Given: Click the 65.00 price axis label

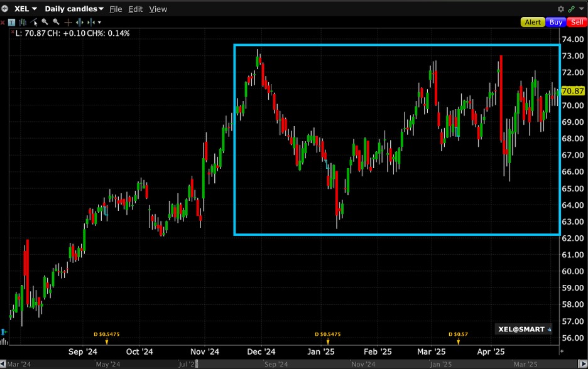Looking at the screenshot, I should point(573,188).
